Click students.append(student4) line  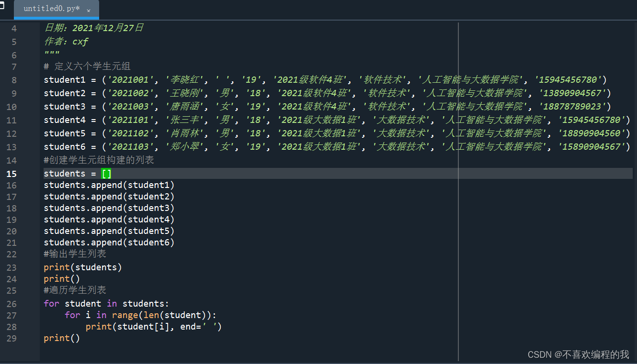click(109, 219)
